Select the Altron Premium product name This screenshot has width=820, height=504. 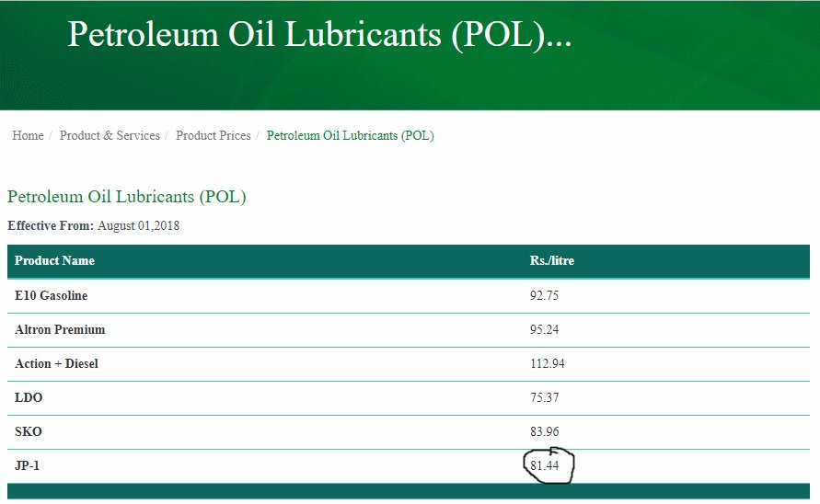(x=60, y=329)
